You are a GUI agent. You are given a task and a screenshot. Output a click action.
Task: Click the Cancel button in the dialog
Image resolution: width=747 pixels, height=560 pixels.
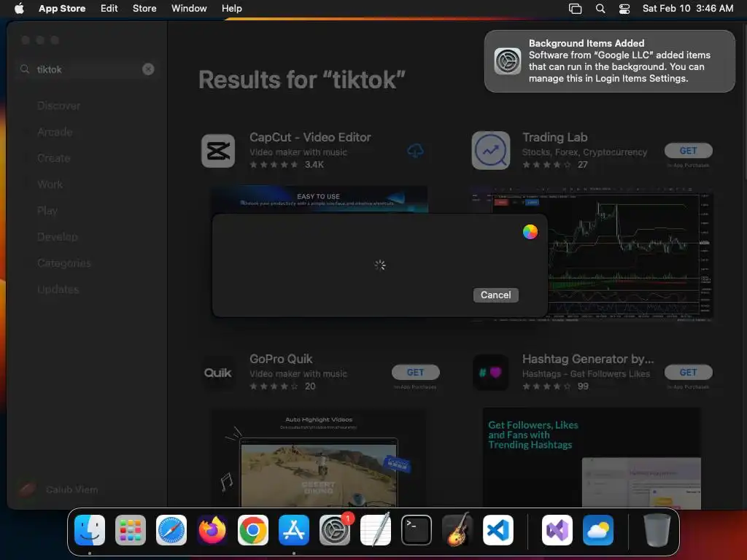click(x=495, y=295)
